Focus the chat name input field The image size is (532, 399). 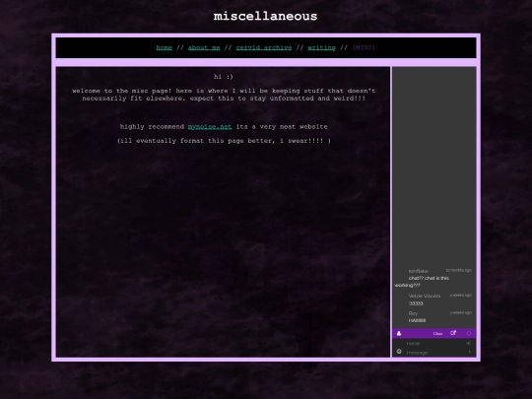pos(435,344)
